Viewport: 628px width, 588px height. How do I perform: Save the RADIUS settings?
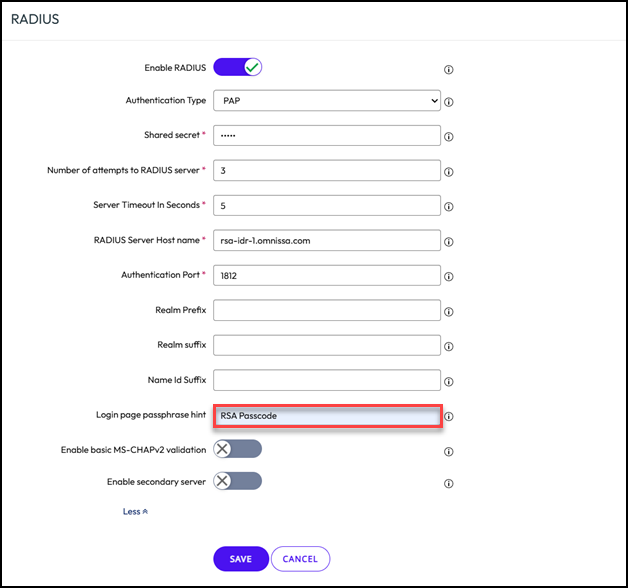[240, 559]
